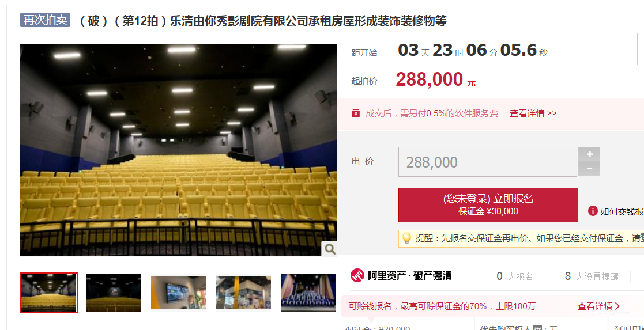The width and height of the screenshot is (644, 330).
Task: Click the lightbulb reminder icon
Action: coord(406,238)
